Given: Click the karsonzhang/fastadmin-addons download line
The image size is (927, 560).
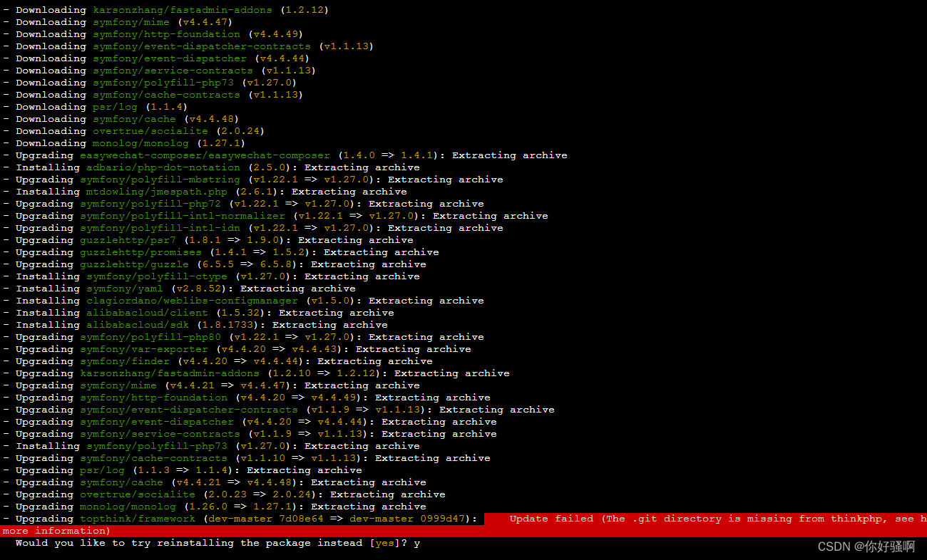Looking at the screenshot, I should [x=165, y=10].
